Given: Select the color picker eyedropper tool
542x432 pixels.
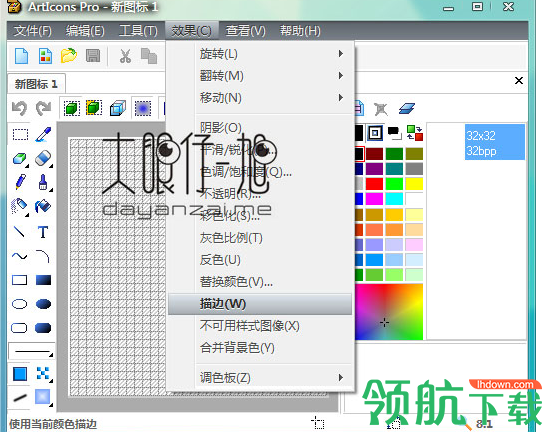Looking at the screenshot, I should pos(43,134).
